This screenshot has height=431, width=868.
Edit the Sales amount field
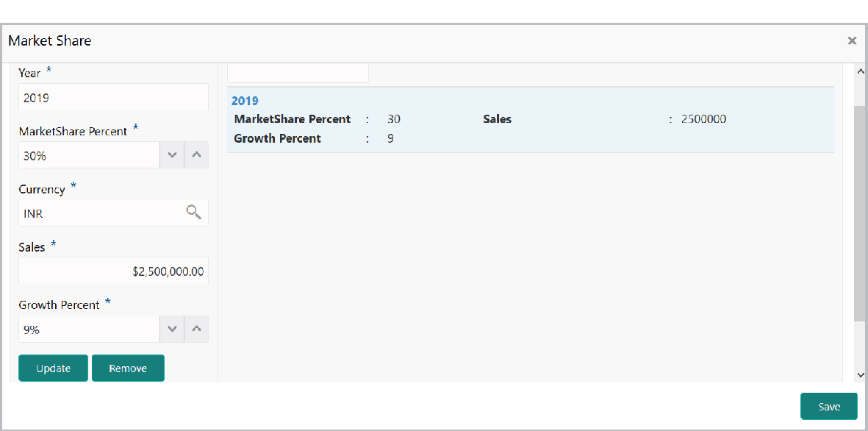[x=113, y=271]
